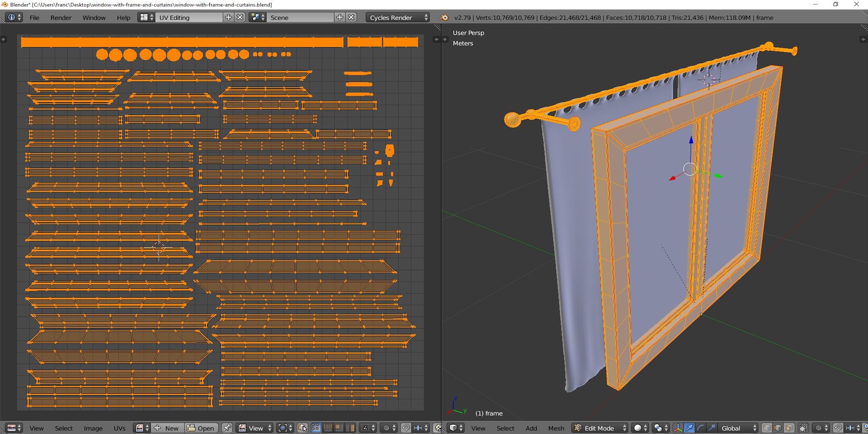This screenshot has height=434, width=868.
Task: Open viewport shading dropdown
Action: (x=639, y=428)
